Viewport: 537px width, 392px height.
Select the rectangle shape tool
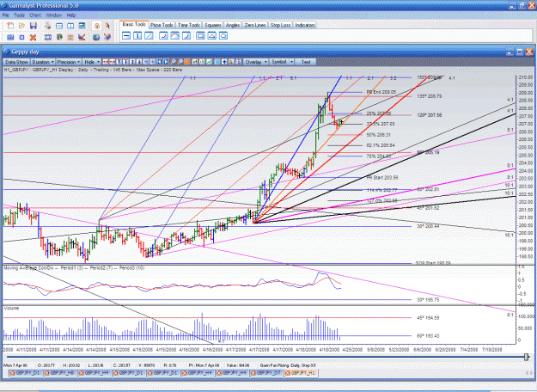(200, 35)
